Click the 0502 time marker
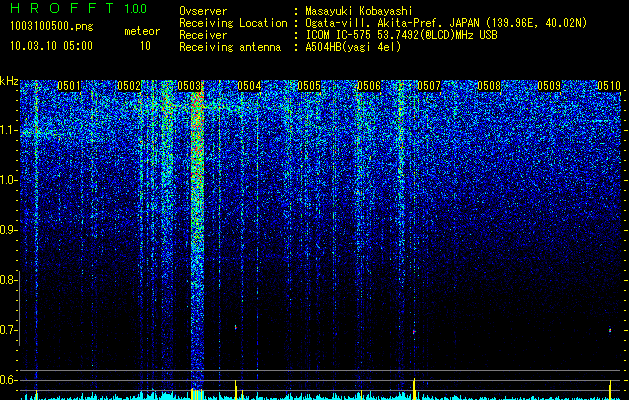The image size is (629, 400). click(x=129, y=86)
